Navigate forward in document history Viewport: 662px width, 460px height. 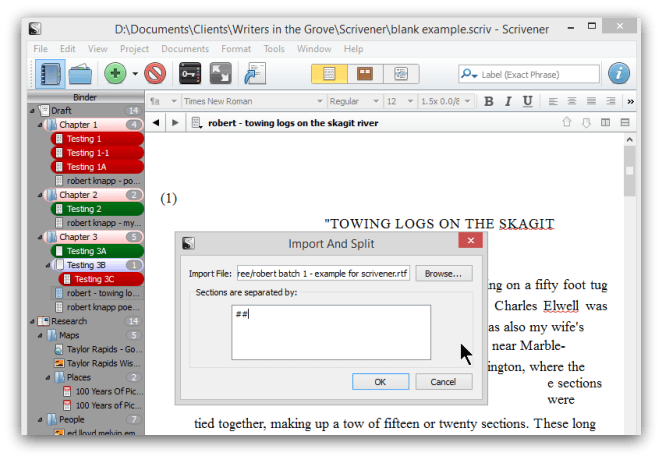(175, 123)
